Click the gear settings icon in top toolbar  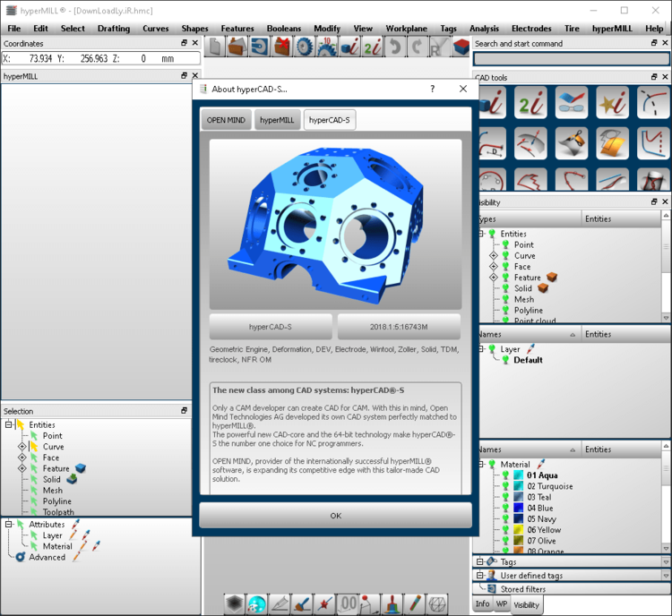[305, 47]
